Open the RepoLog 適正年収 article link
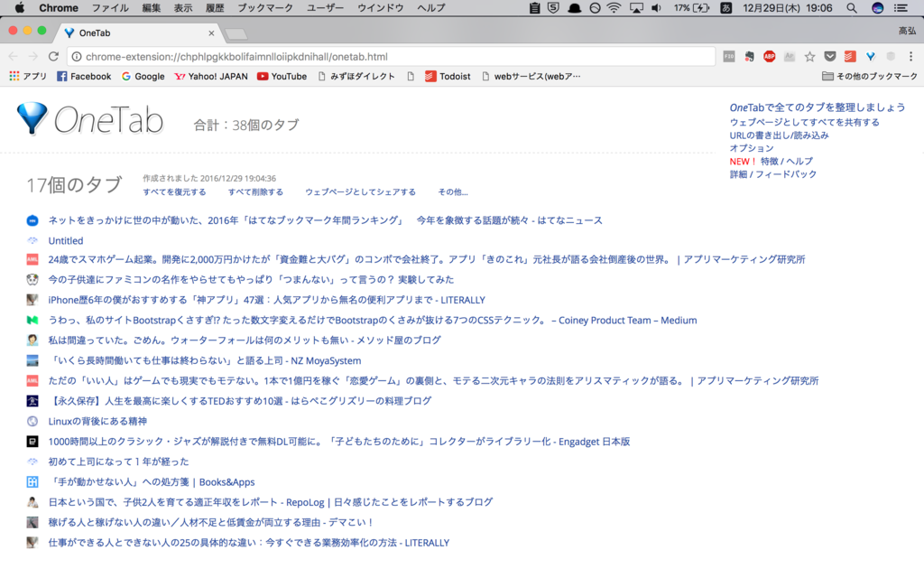 click(271, 502)
